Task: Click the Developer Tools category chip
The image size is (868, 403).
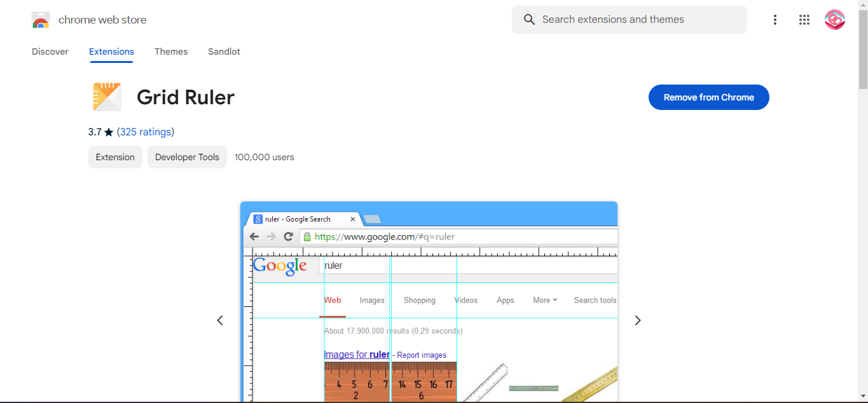Action: (x=187, y=157)
